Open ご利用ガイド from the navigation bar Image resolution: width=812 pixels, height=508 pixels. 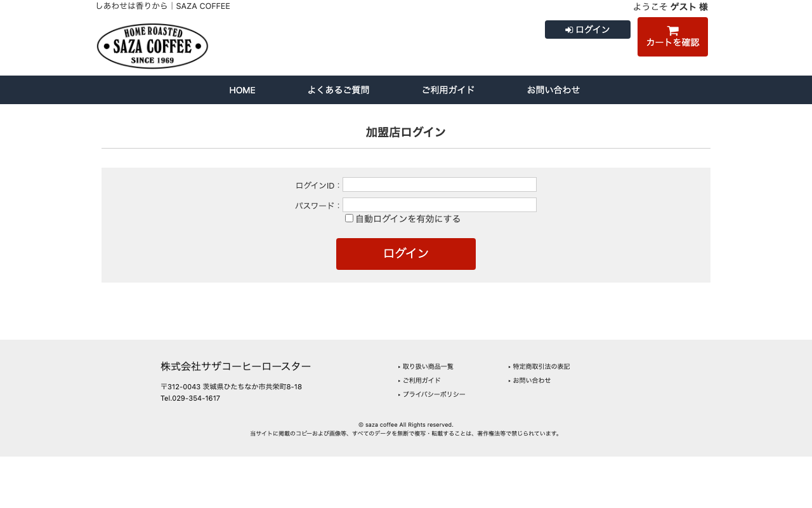447,90
